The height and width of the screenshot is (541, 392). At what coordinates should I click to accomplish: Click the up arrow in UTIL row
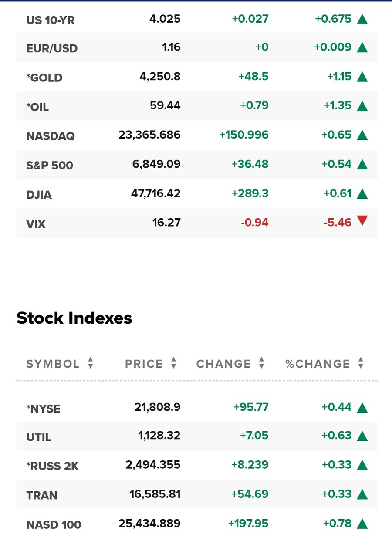[x=362, y=436]
